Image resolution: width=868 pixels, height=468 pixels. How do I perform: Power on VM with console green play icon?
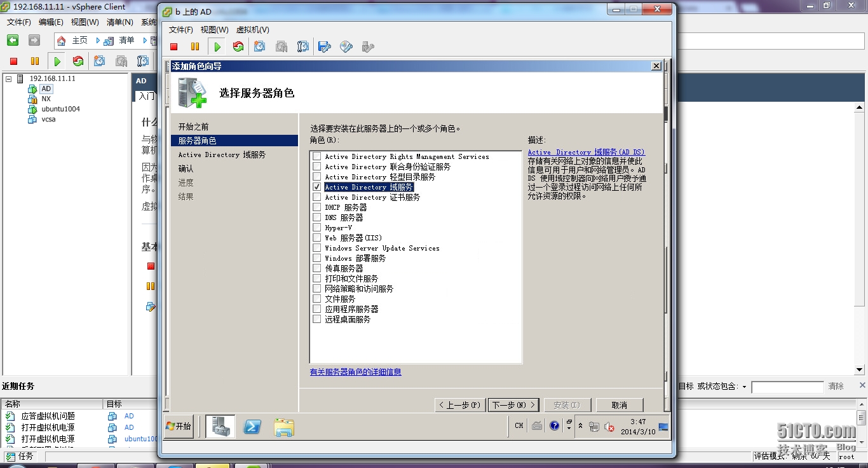(x=217, y=46)
